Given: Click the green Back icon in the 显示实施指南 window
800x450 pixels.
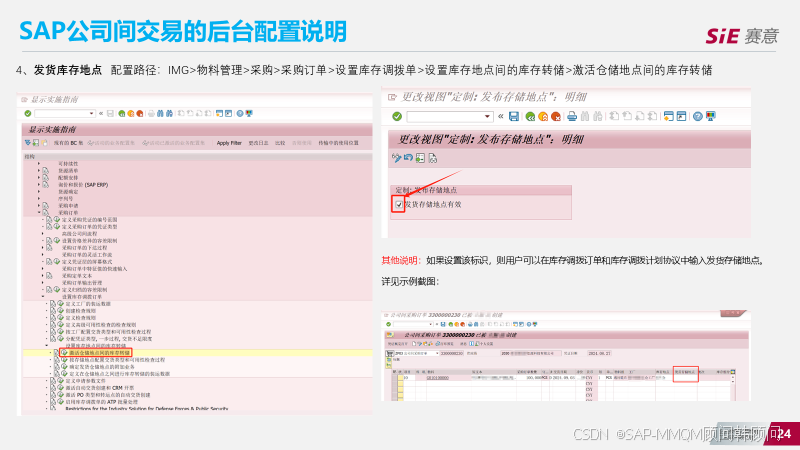Looking at the screenshot, I should [x=121, y=113].
